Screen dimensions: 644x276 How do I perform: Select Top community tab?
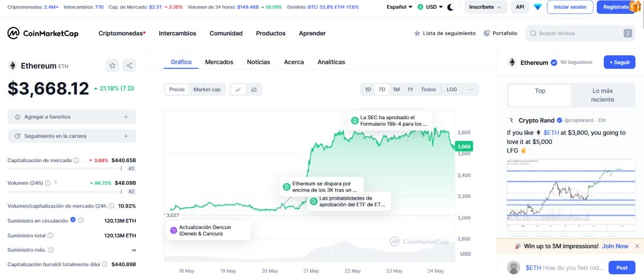[x=540, y=95]
